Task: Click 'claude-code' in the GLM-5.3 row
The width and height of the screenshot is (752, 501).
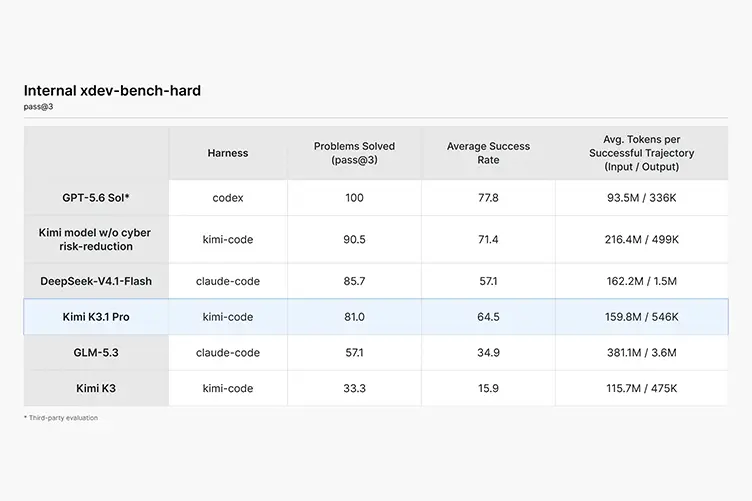Action: [228, 352]
